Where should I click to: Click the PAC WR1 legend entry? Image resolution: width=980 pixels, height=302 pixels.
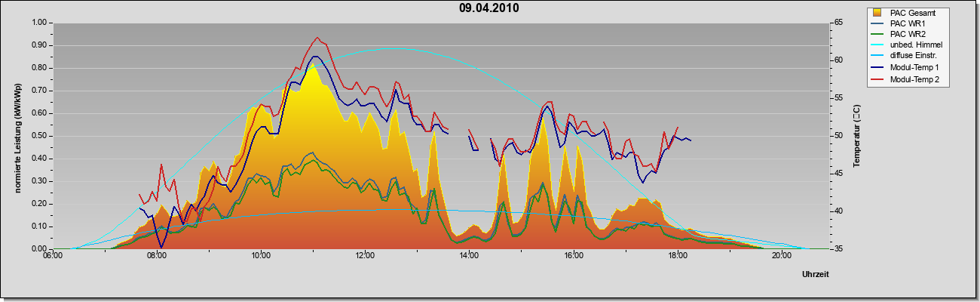(x=909, y=23)
